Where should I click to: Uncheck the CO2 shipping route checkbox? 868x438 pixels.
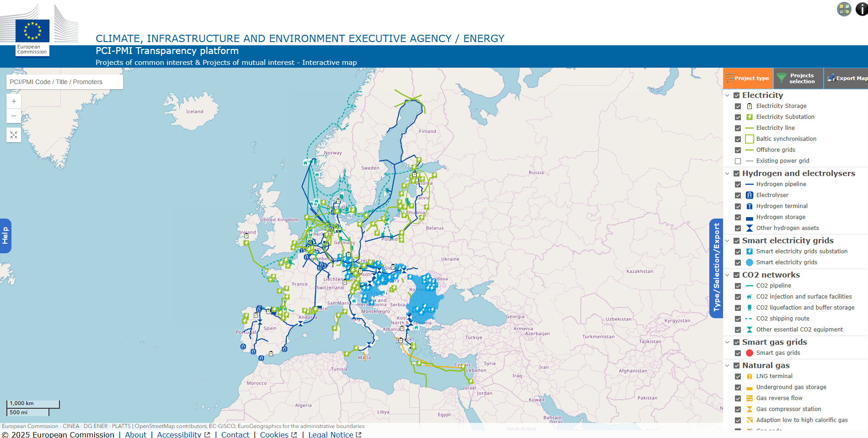click(738, 319)
